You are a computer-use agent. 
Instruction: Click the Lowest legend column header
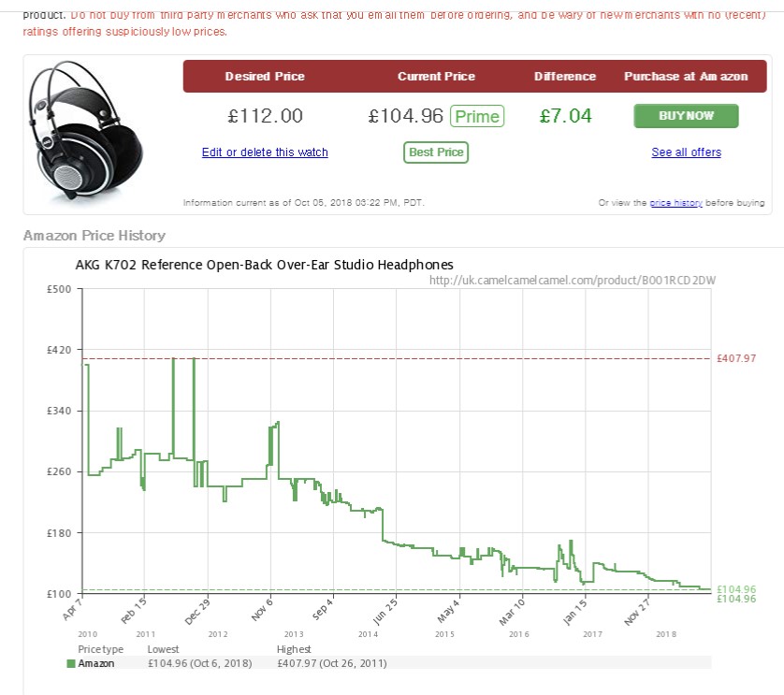[163, 649]
